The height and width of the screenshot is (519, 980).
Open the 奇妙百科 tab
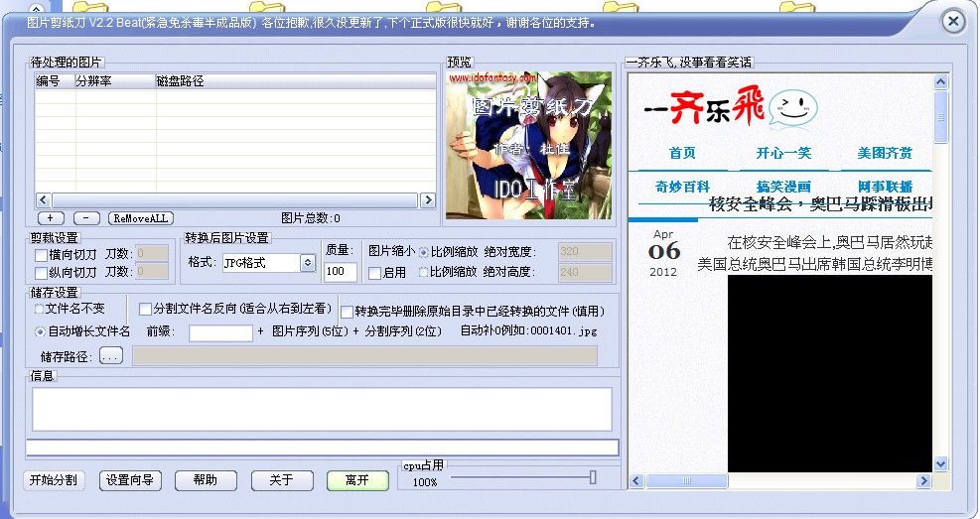click(x=682, y=187)
